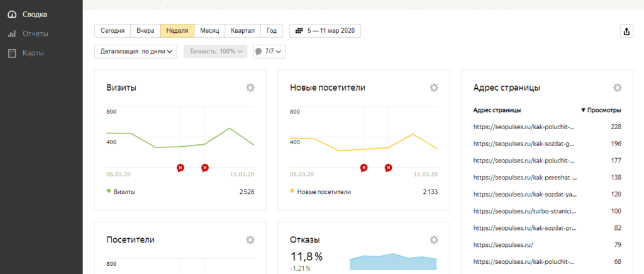Viewport: 644px width, 274px height.
Task: Open the Детализация: по дням dropdown
Action: [x=136, y=52]
